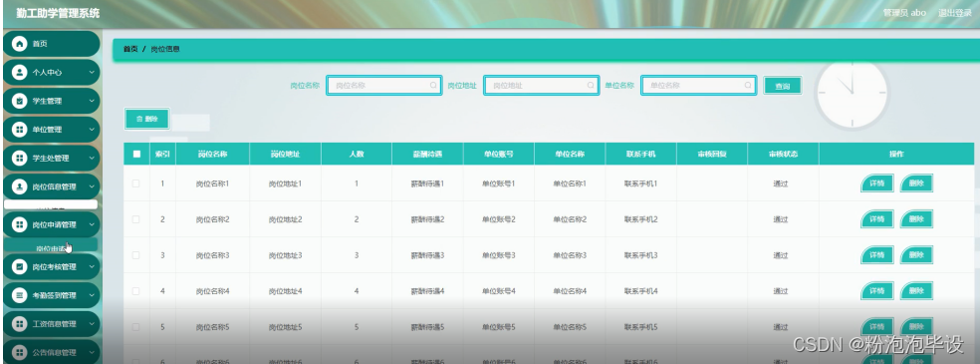980x364 pixels.
Task: Click cell 薪酬待遇1
Action: (427, 183)
